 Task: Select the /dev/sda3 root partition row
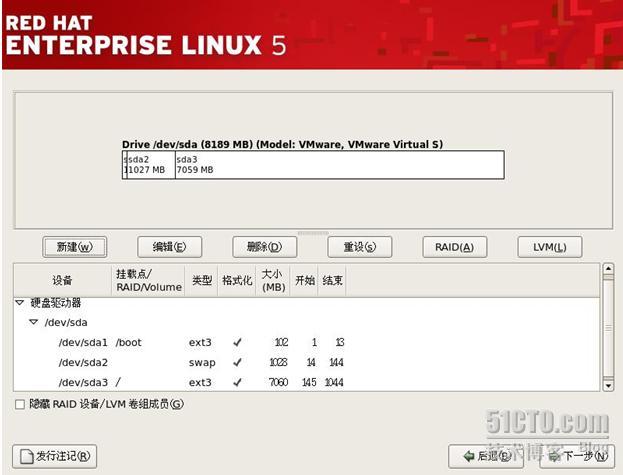click(x=306, y=382)
